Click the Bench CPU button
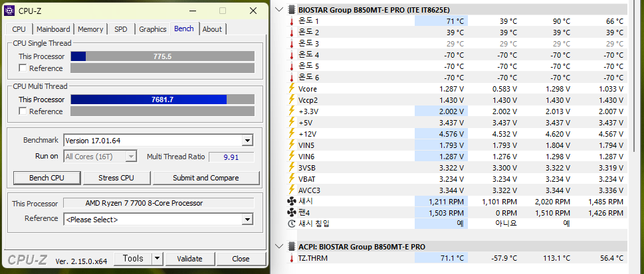The width and height of the screenshot is (644, 274). click(47, 178)
